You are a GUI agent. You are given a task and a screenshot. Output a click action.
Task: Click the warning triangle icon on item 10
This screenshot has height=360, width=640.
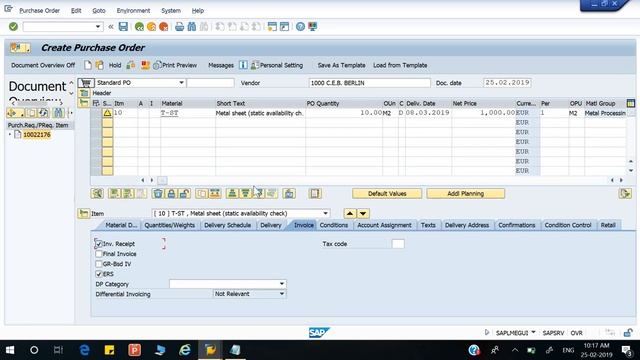[107, 113]
